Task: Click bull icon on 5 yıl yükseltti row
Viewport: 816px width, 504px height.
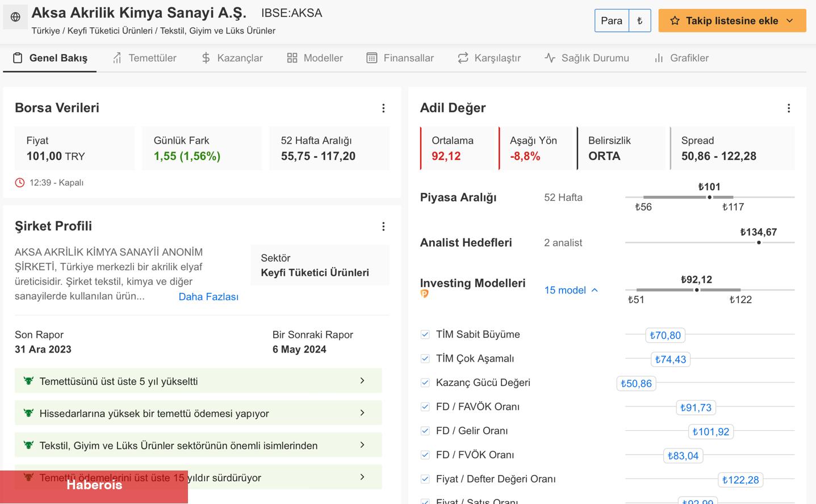Action: (28, 381)
